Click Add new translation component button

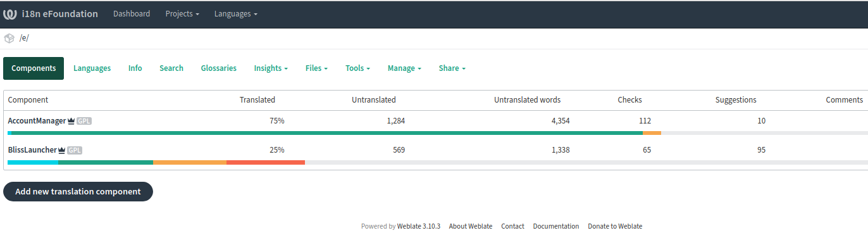click(x=78, y=191)
